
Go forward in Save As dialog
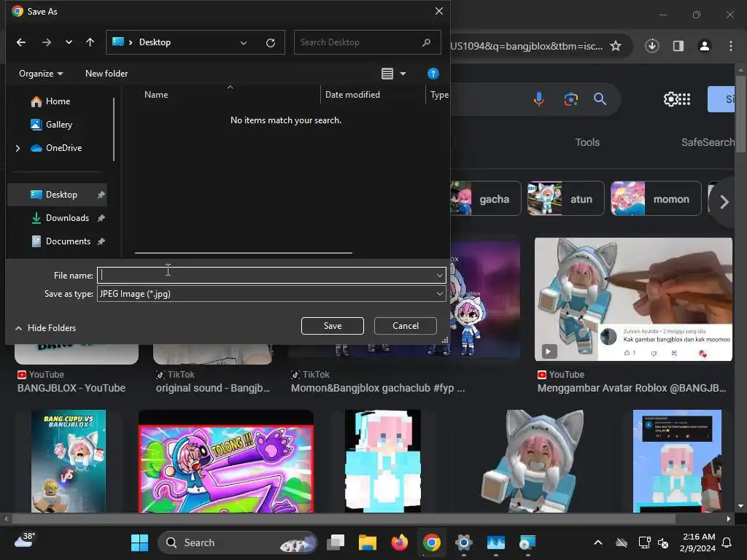coord(46,42)
